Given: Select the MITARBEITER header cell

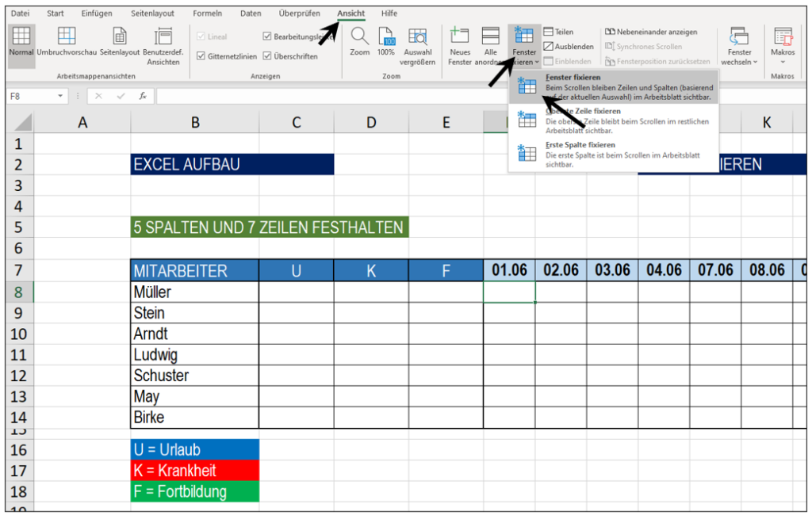Looking at the screenshot, I should 195,270.
